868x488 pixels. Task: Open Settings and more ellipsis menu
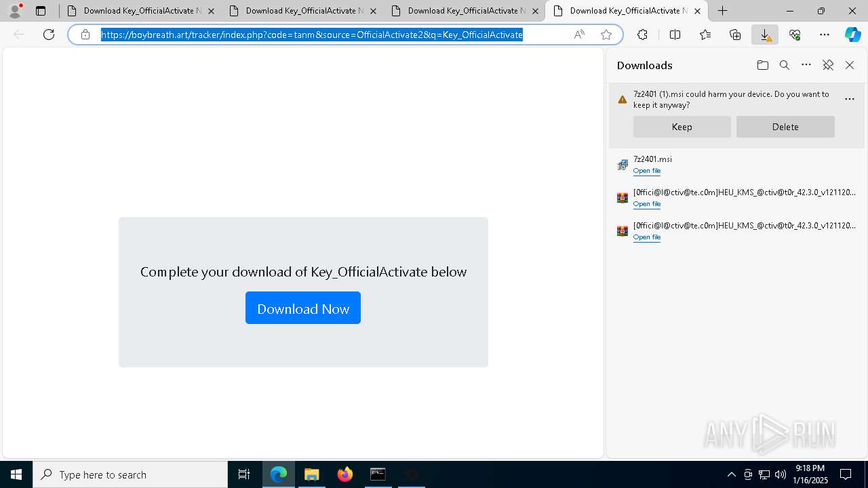[825, 35]
